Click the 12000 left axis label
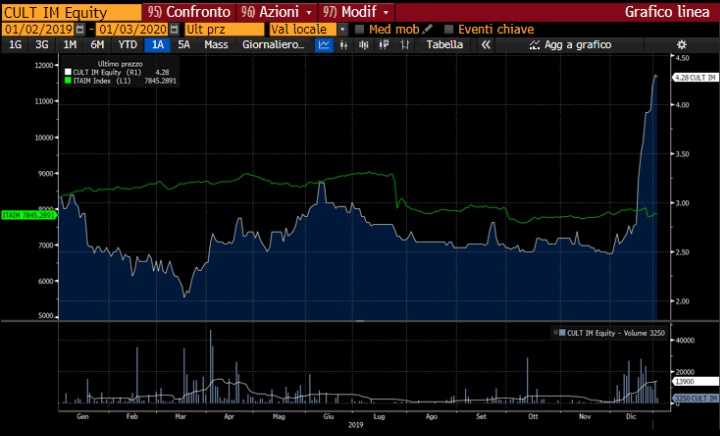Image resolution: width=720 pixels, height=436 pixels. click(44, 65)
